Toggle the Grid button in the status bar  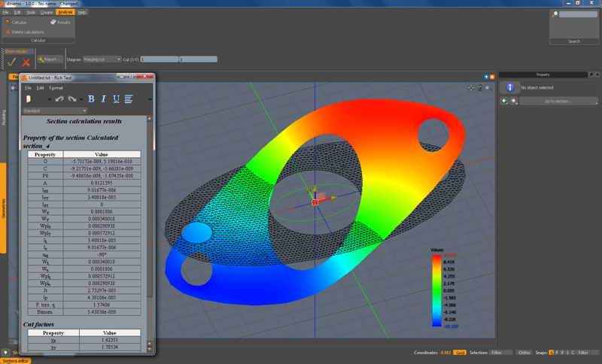tap(460, 352)
